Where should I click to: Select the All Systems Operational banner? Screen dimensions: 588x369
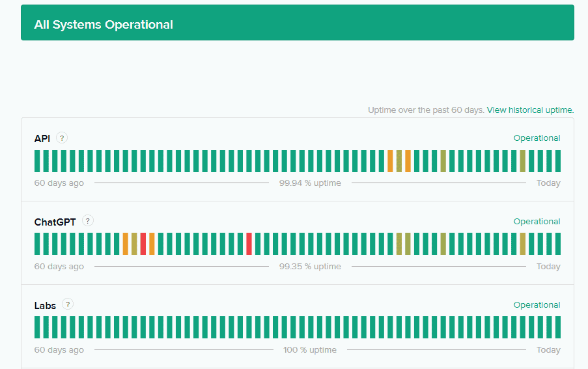(298, 23)
